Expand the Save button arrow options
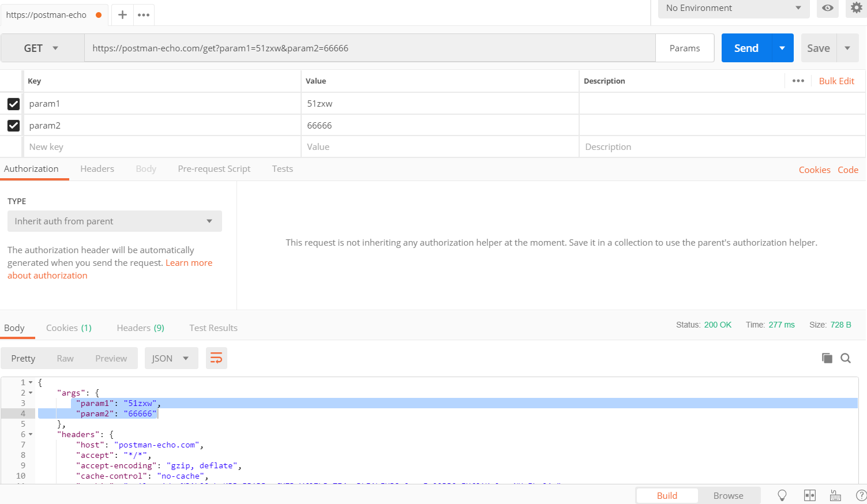This screenshot has height=504, width=867. [847, 48]
